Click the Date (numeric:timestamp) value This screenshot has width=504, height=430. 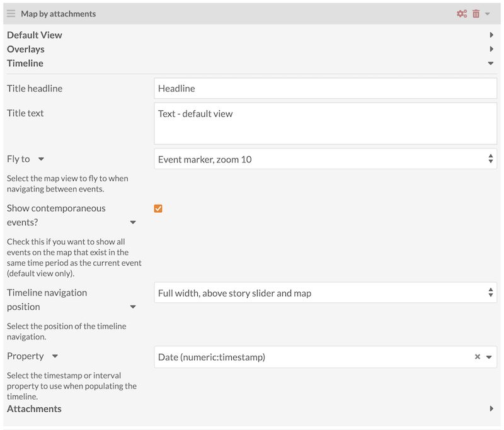212,357
